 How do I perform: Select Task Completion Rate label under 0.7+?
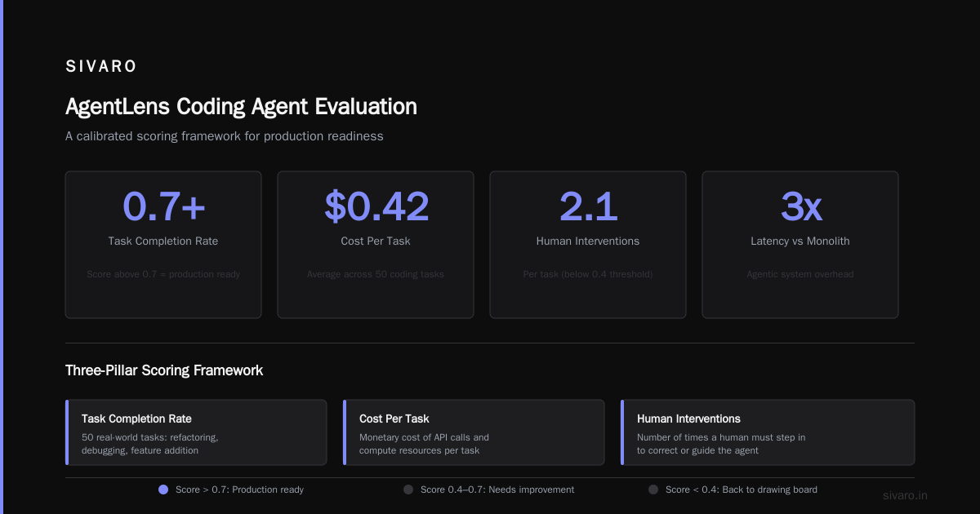[163, 241]
